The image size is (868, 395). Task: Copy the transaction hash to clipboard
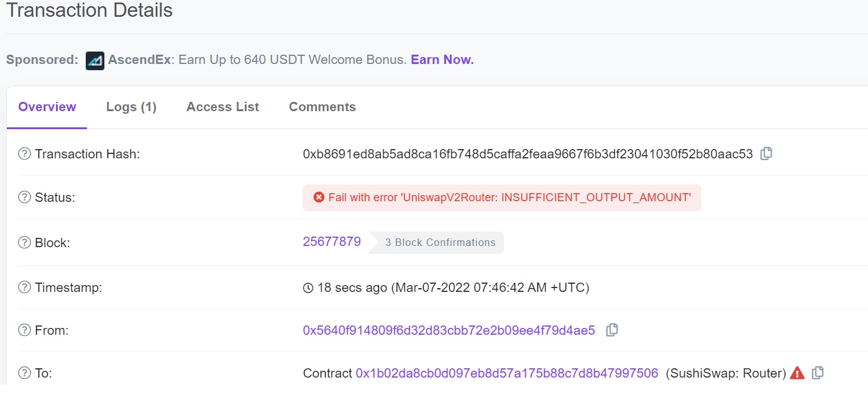(766, 153)
